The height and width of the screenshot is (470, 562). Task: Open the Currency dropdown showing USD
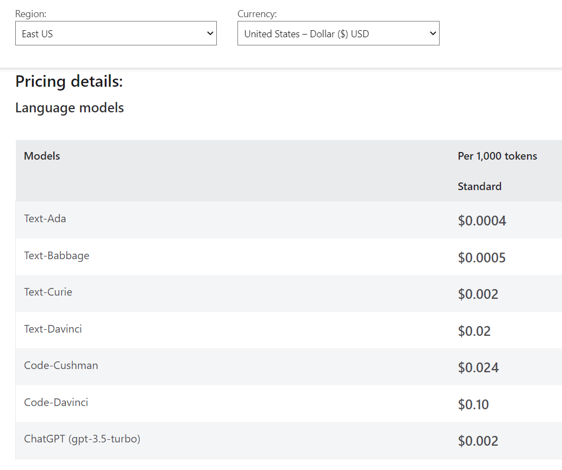(x=338, y=33)
